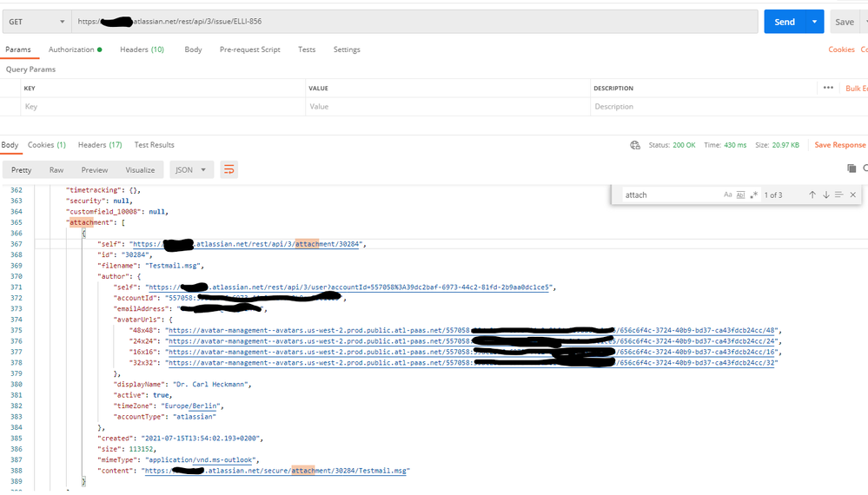868x495 pixels.
Task: Click the query param Key field
Action: [x=163, y=106]
